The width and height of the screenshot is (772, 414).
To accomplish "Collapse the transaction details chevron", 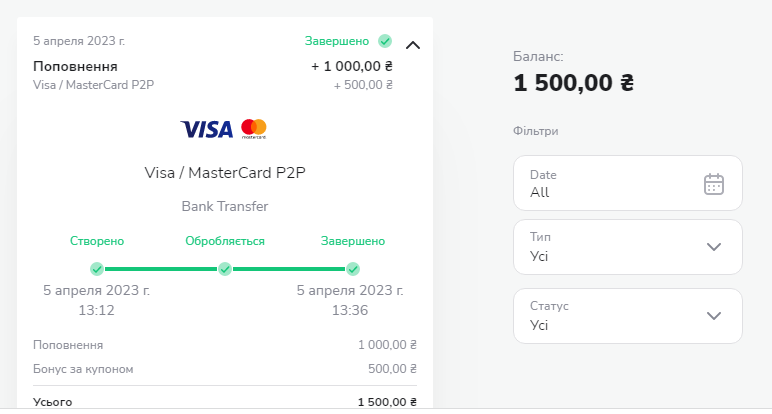I will coord(413,45).
